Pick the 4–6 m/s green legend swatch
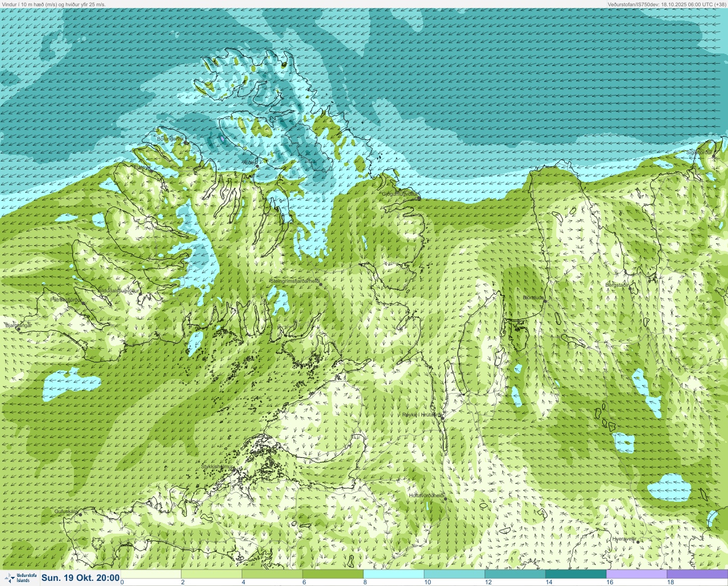728x586 pixels. 272,574
